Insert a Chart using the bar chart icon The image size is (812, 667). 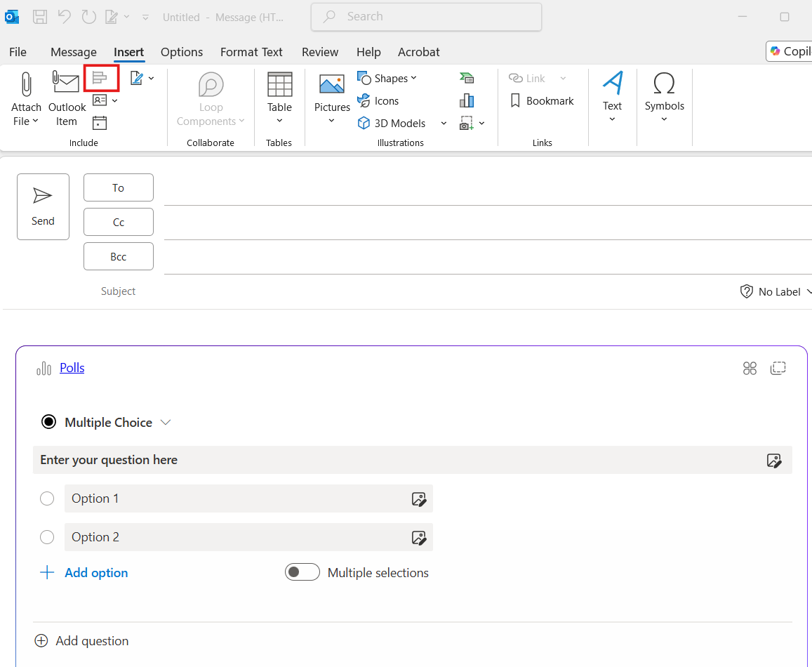[x=467, y=100]
